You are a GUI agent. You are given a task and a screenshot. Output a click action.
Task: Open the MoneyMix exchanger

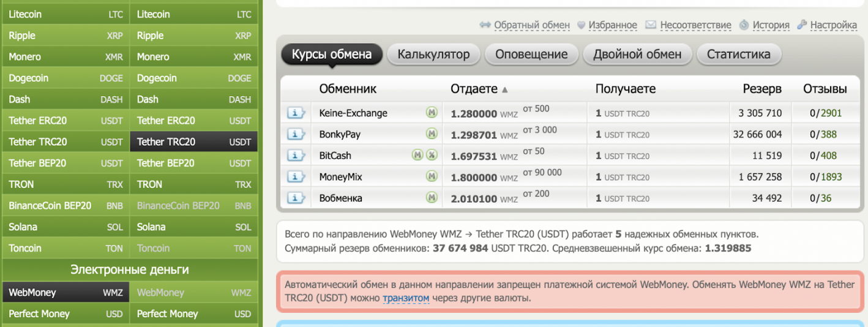tap(340, 177)
